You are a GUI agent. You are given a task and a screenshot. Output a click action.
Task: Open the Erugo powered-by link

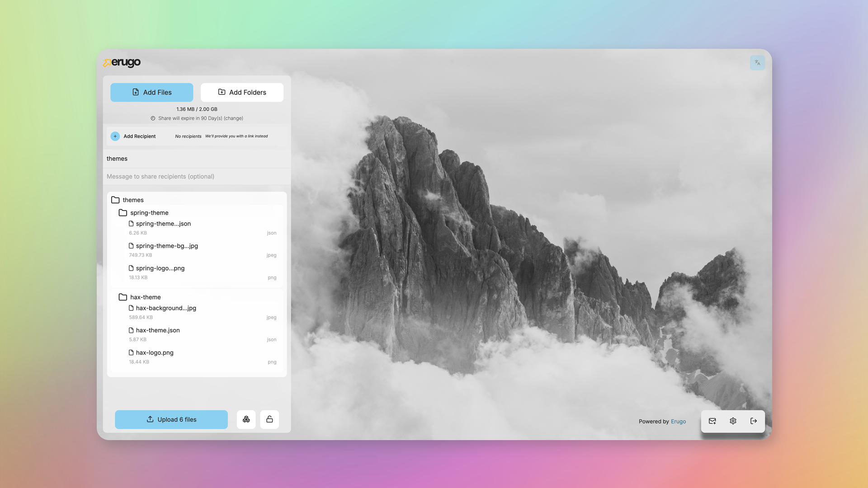tap(678, 422)
